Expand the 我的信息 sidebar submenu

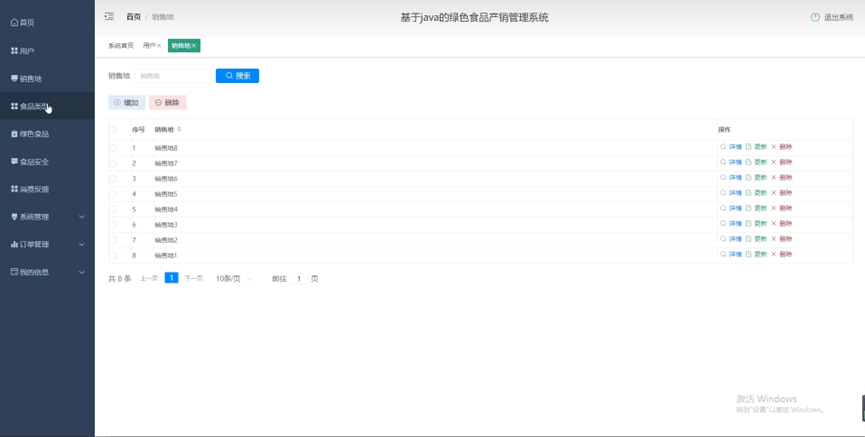coord(47,272)
